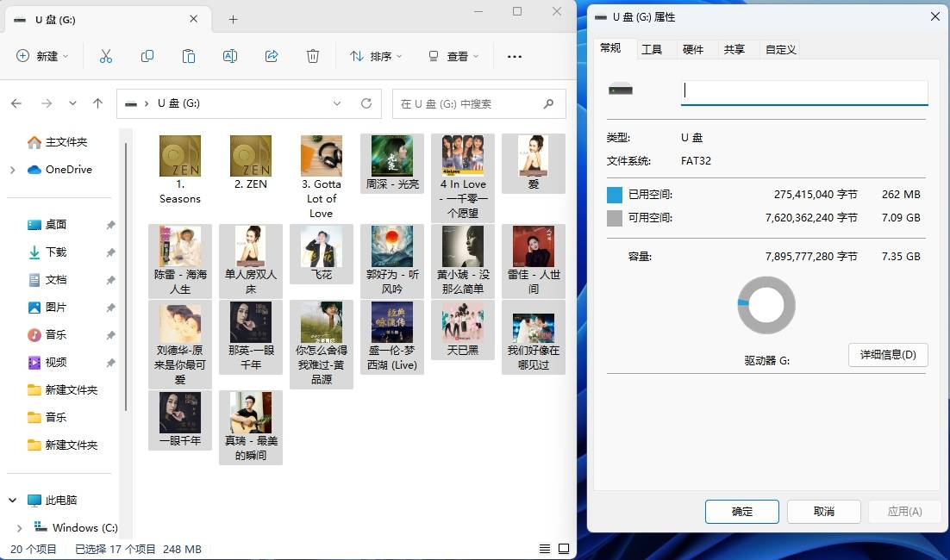Click 确定 in the properties dialog
Screen dimensions: 950x560
point(742,512)
